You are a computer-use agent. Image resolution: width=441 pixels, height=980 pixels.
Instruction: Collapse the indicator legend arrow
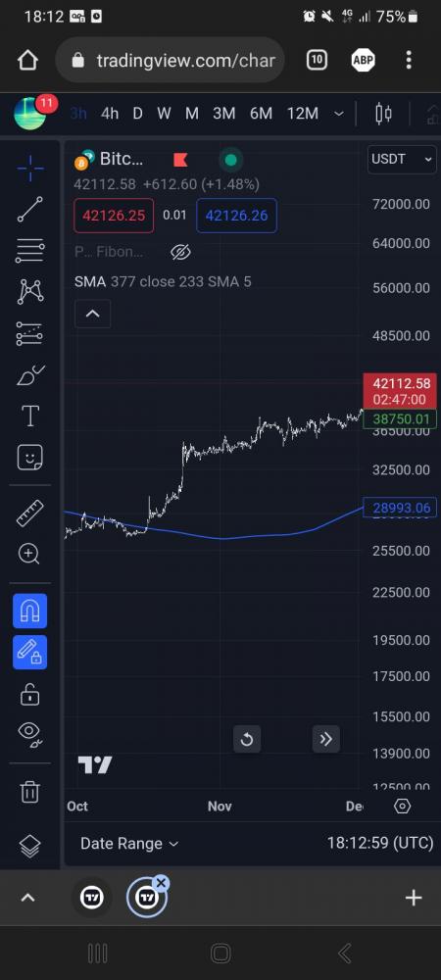pyautogui.click(x=92, y=314)
